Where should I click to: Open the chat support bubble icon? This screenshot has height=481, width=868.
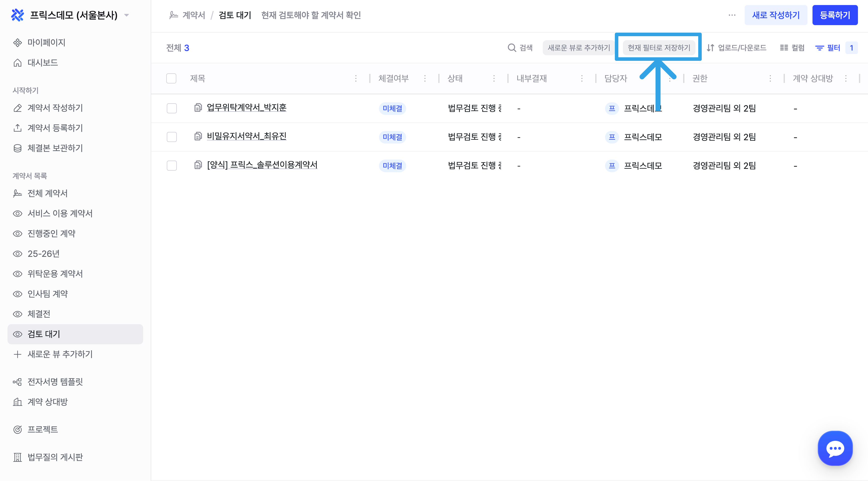[835, 448]
